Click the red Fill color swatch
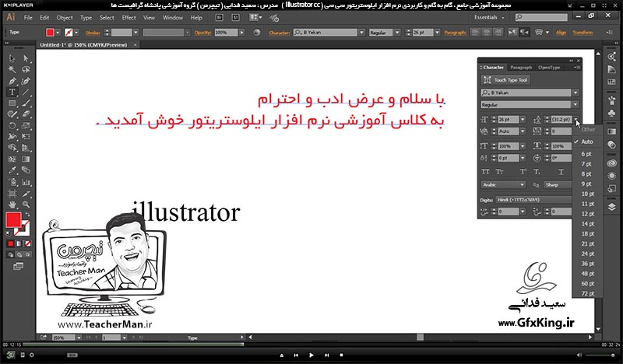This screenshot has width=623, height=364. point(13,219)
